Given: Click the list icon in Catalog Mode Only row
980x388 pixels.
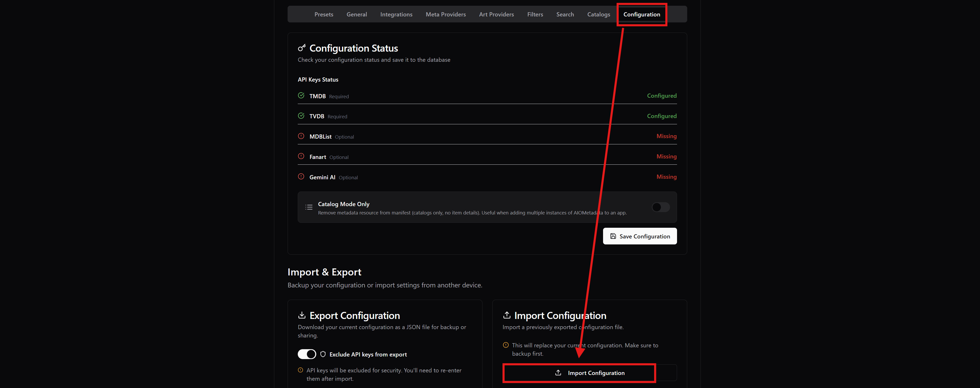Looking at the screenshot, I should coord(309,207).
